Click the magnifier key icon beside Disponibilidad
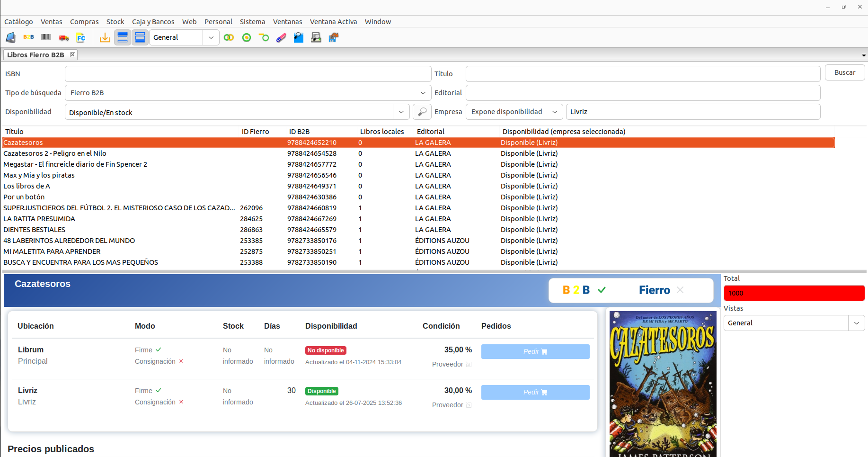 tap(422, 112)
